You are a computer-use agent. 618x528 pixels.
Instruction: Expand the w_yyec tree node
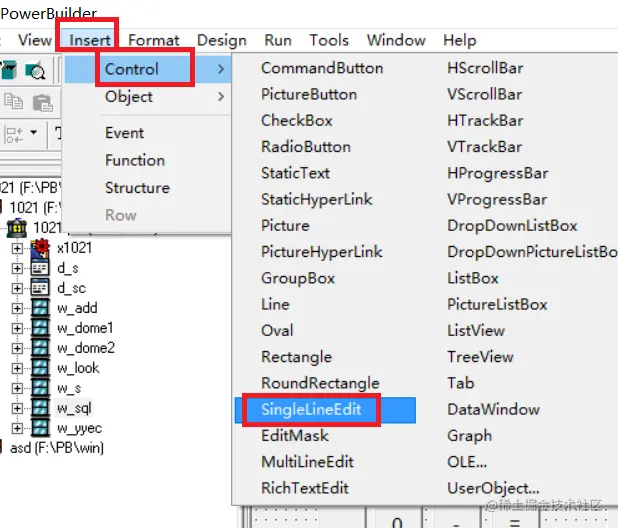pos(17,428)
